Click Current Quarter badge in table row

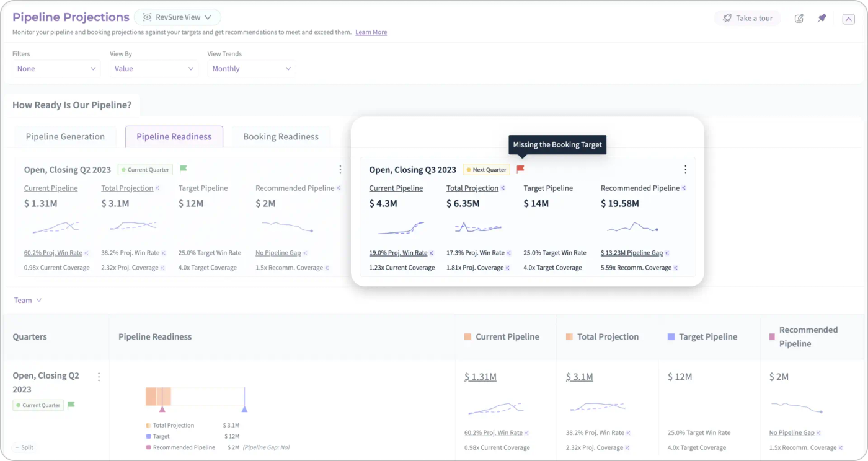click(38, 405)
